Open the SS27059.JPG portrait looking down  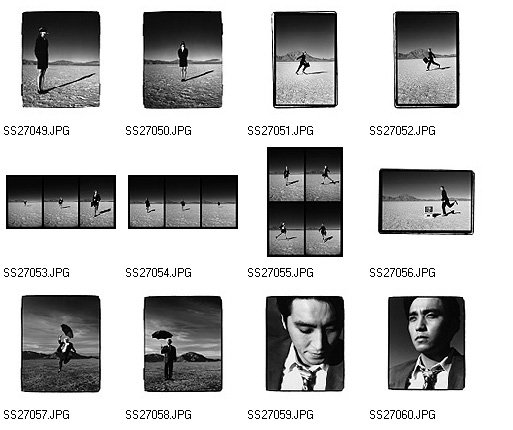coord(305,343)
